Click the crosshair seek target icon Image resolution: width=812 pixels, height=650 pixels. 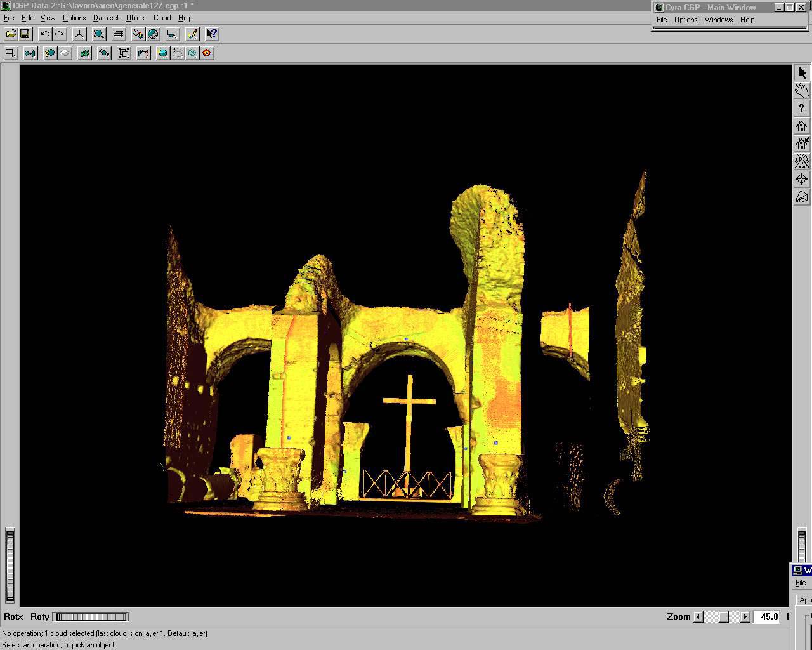pos(802,179)
